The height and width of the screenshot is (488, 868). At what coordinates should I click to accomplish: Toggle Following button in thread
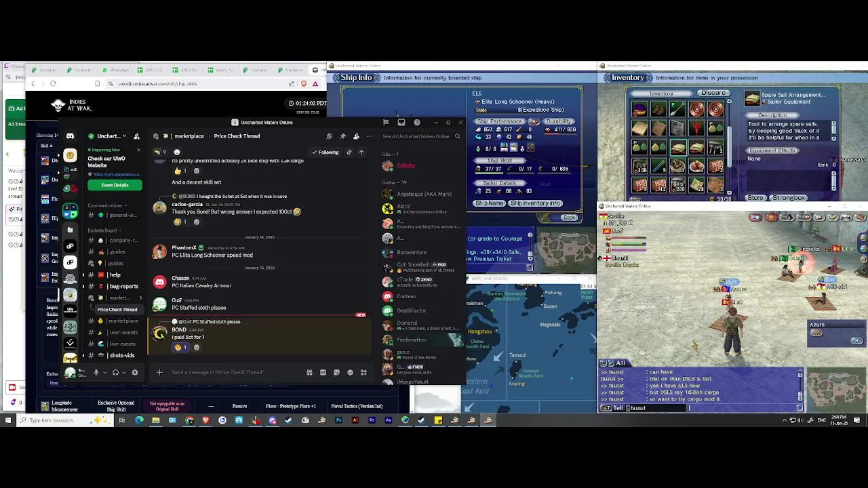tap(325, 152)
